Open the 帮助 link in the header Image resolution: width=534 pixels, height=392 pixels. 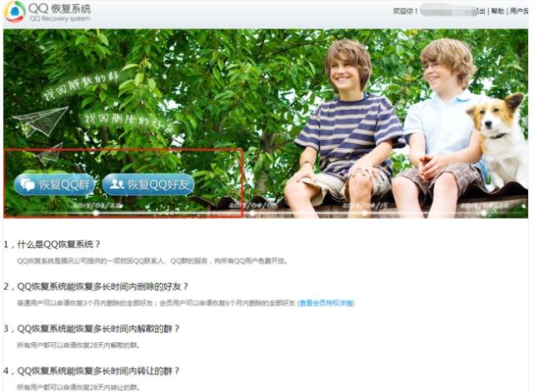tap(497, 12)
